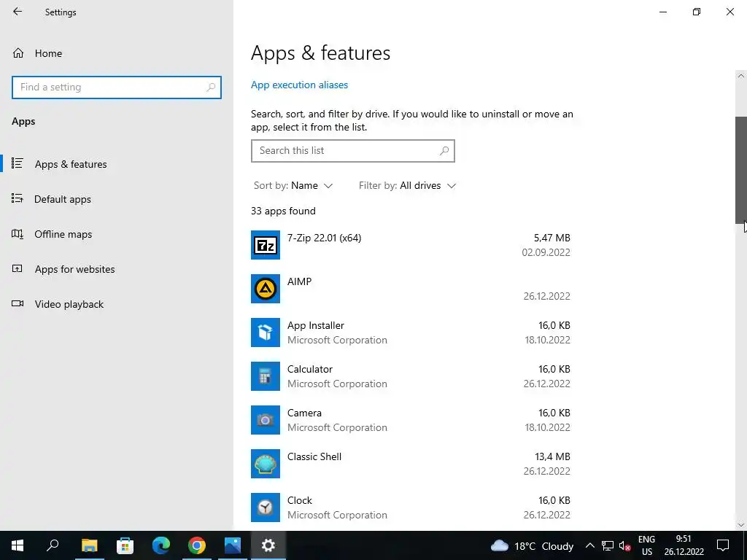The height and width of the screenshot is (560, 747).
Task: Select Calculator entry name
Action: (309, 369)
